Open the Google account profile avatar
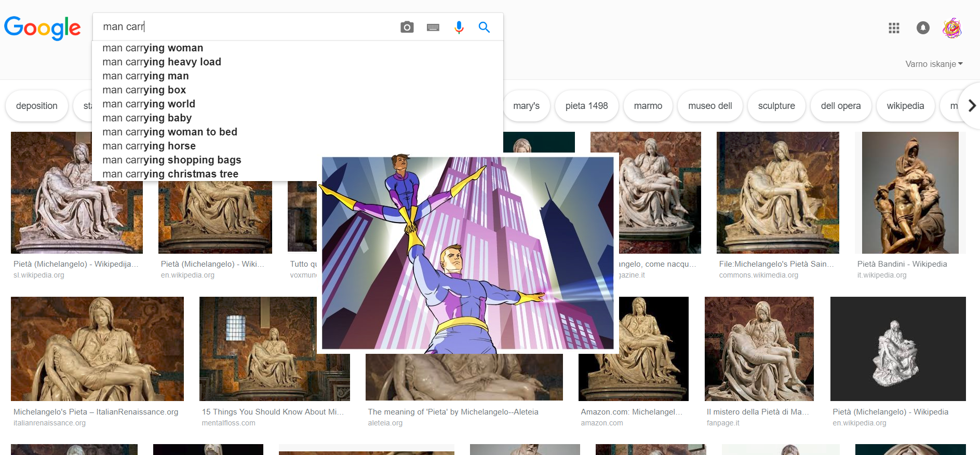The image size is (980, 455). (951, 28)
